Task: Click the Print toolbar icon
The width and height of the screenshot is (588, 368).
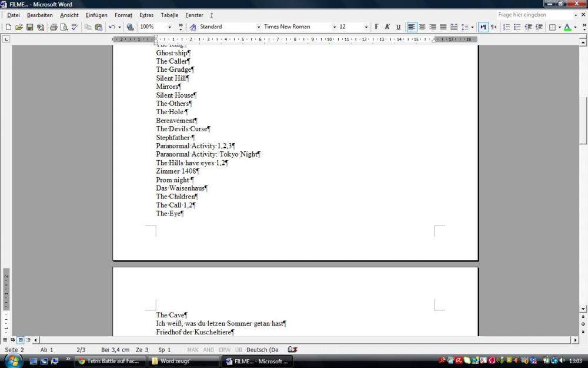Action: point(54,27)
